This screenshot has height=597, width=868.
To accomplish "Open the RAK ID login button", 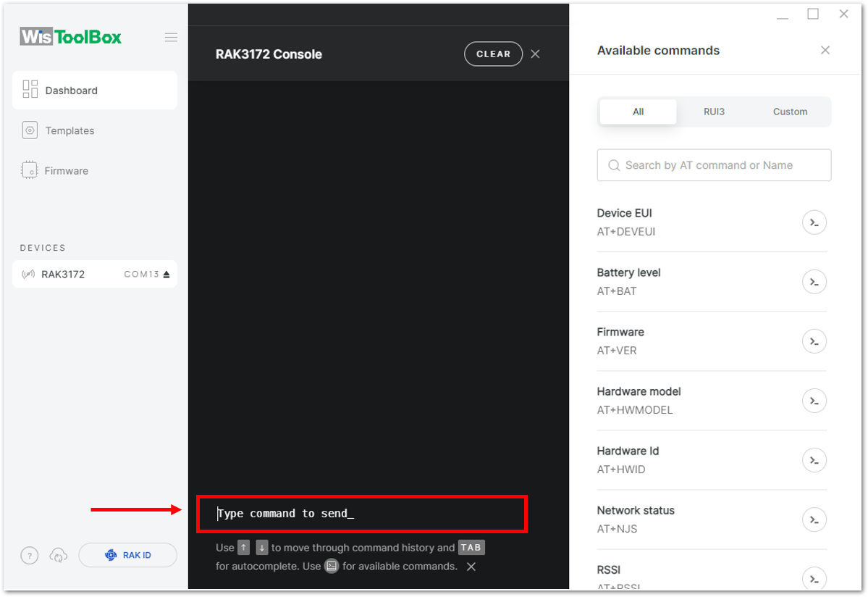I will (x=128, y=555).
